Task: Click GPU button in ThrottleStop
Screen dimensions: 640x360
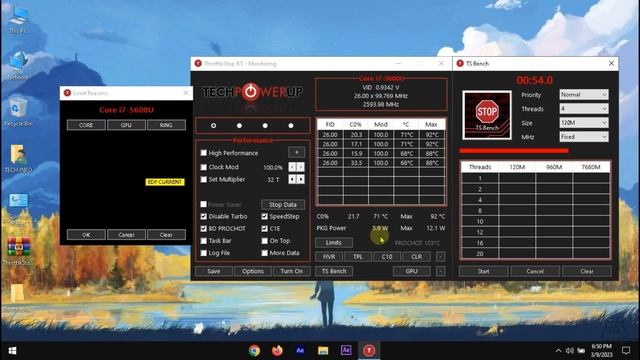Action: [411, 271]
